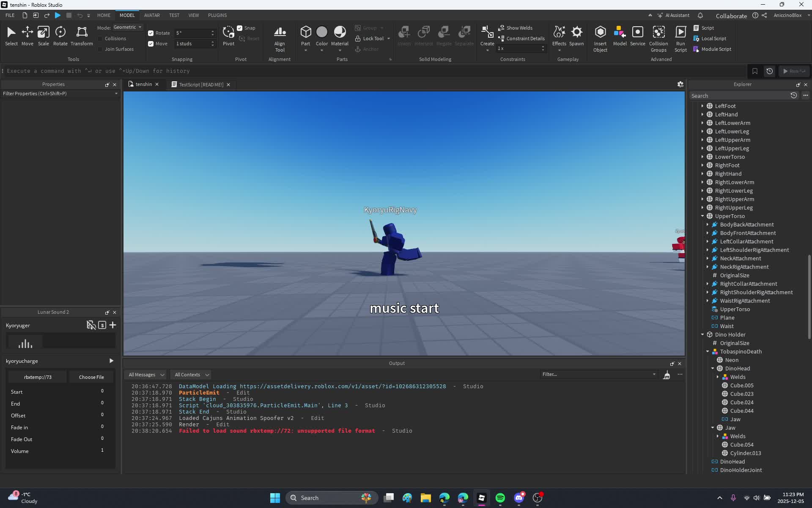Open the Mode Geometric dropdown
The image size is (812, 508).
(127, 27)
